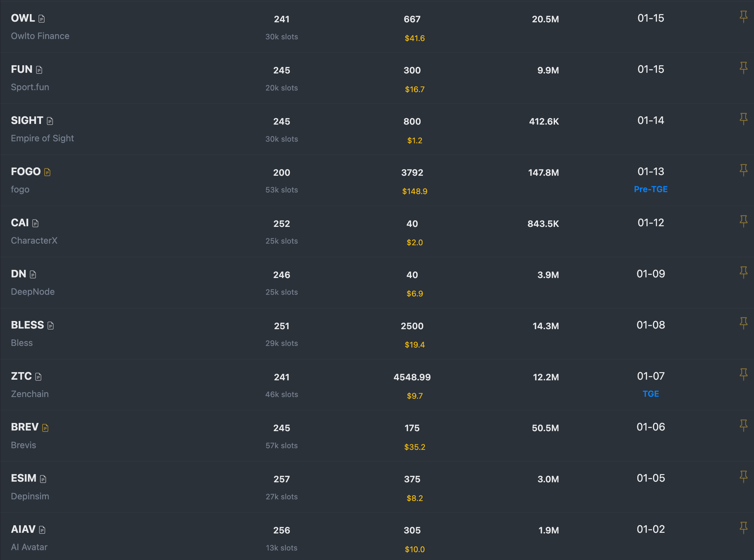The image size is (754, 560).
Task: Select the Owlto Finance project name
Action: pyautogui.click(x=40, y=36)
